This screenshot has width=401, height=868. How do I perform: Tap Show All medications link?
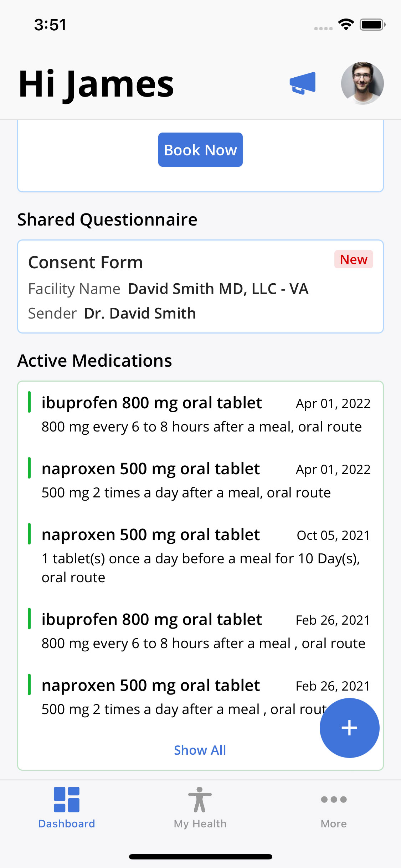point(200,750)
